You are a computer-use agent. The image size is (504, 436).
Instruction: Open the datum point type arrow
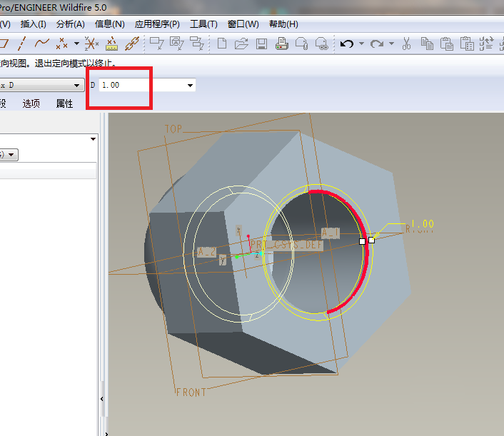click(x=76, y=44)
